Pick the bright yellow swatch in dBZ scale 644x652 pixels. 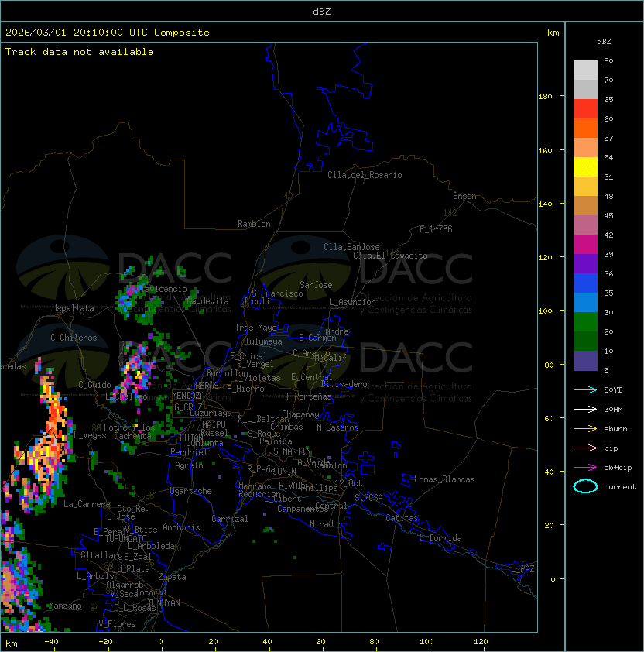point(585,167)
